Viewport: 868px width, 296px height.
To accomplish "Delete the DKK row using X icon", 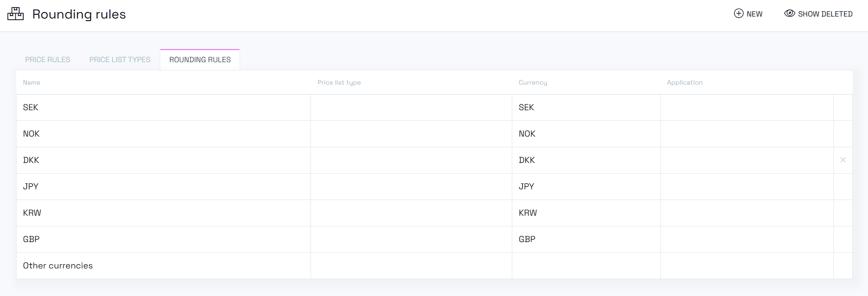I will click(843, 160).
